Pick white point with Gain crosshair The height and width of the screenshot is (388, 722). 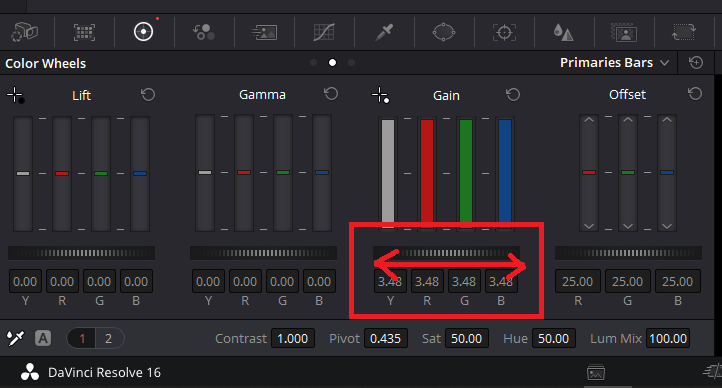click(380, 95)
